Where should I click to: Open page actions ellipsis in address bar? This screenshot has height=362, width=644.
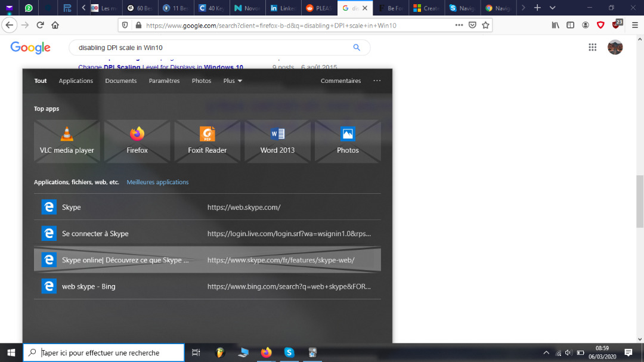click(x=459, y=25)
